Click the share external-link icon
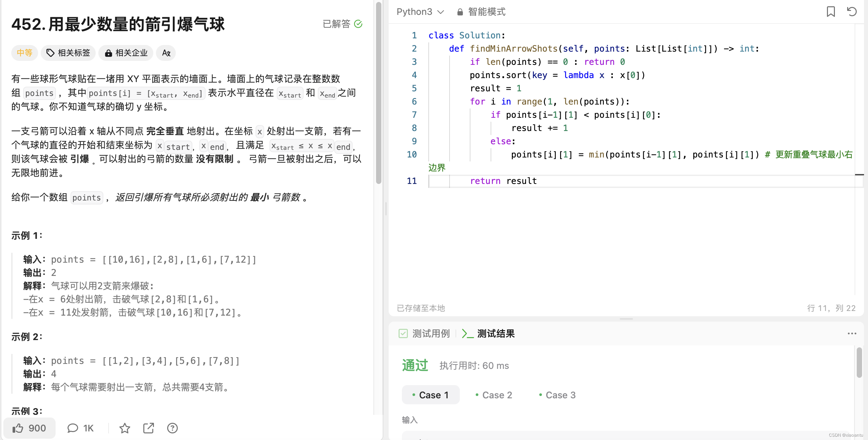 (148, 428)
